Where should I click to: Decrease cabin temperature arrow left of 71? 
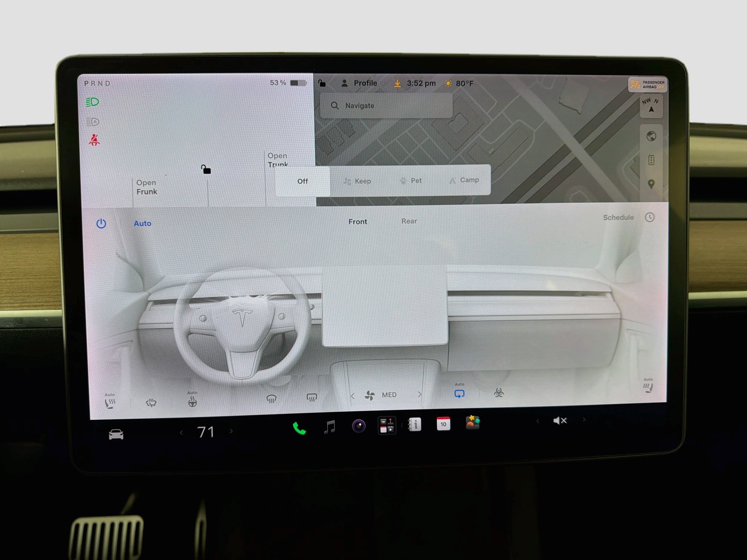[181, 432]
